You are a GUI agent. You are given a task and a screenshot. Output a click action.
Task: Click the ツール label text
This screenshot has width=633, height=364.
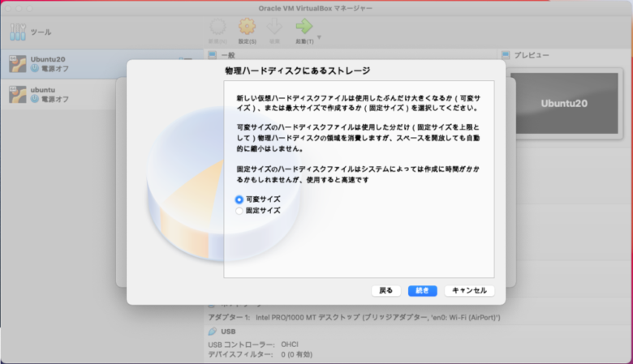(x=41, y=32)
